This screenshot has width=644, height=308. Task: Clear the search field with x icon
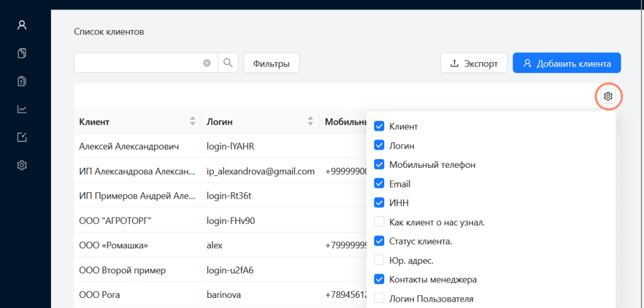[207, 63]
